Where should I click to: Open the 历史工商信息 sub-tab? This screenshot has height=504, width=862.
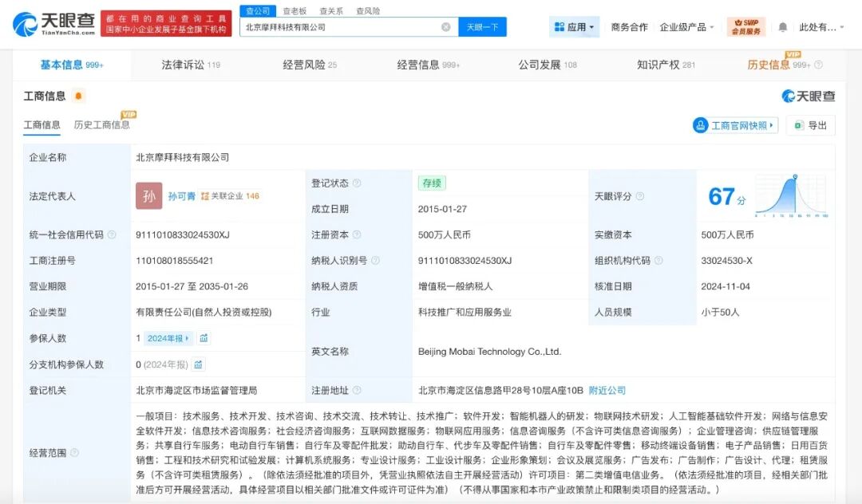[x=101, y=125]
